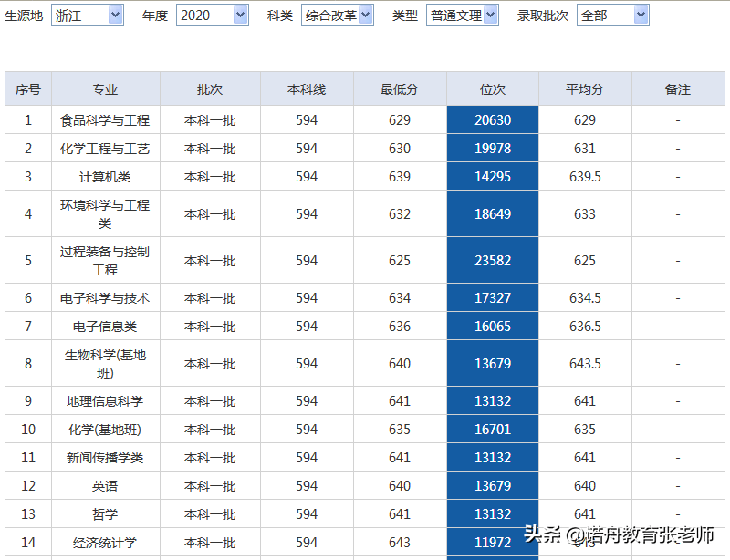The width and height of the screenshot is (730, 560).
Task: Select the 化学工程与工艺 major cell
Action: [105, 149]
